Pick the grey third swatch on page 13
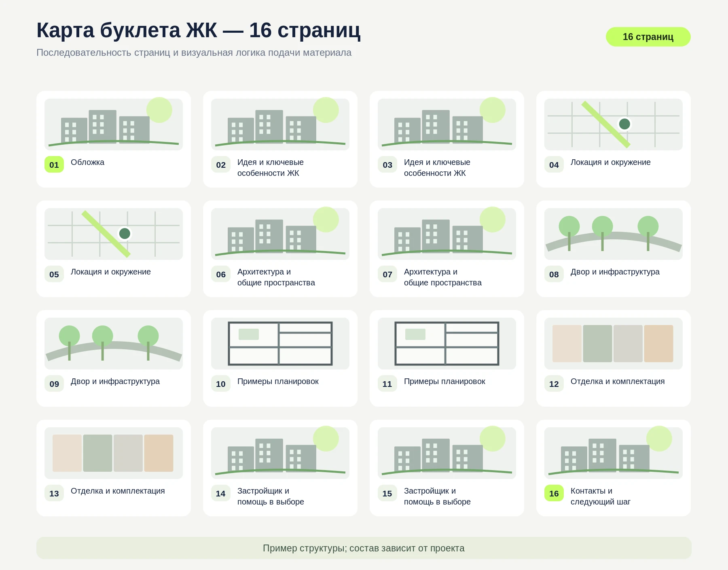Screen dimensions: 728x570 (x=128, y=453)
